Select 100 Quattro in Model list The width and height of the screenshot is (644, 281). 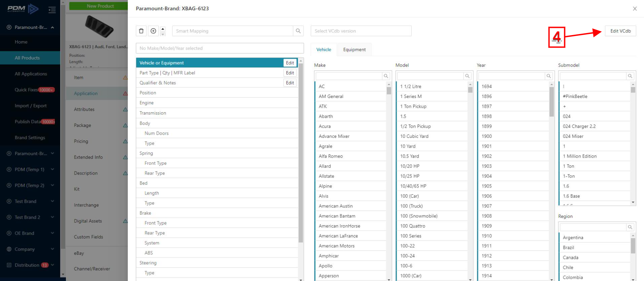(x=432, y=226)
